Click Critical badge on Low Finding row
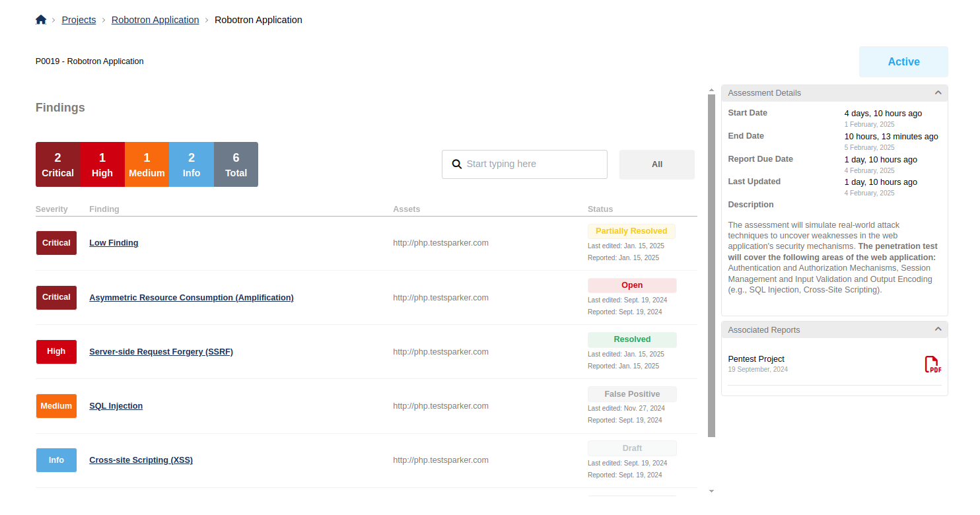This screenshot has height=515, width=980. [x=56, y=243]
